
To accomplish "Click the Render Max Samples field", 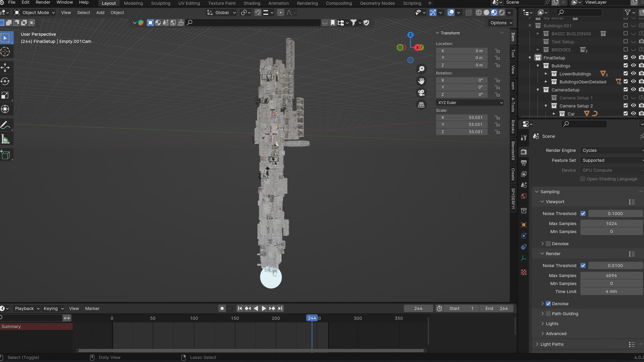I will click(611, 276).
